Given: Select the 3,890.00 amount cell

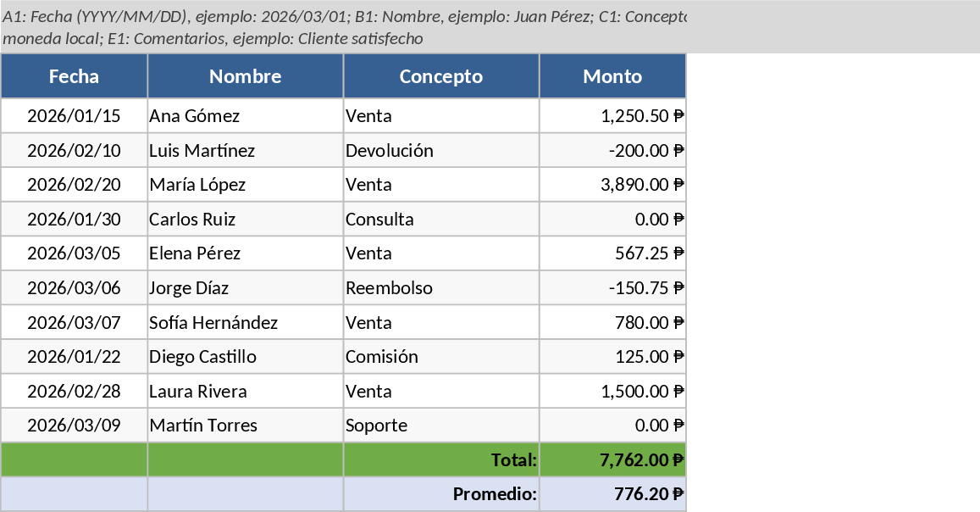Looking at the screenshot, I should [x=612, y=185].
